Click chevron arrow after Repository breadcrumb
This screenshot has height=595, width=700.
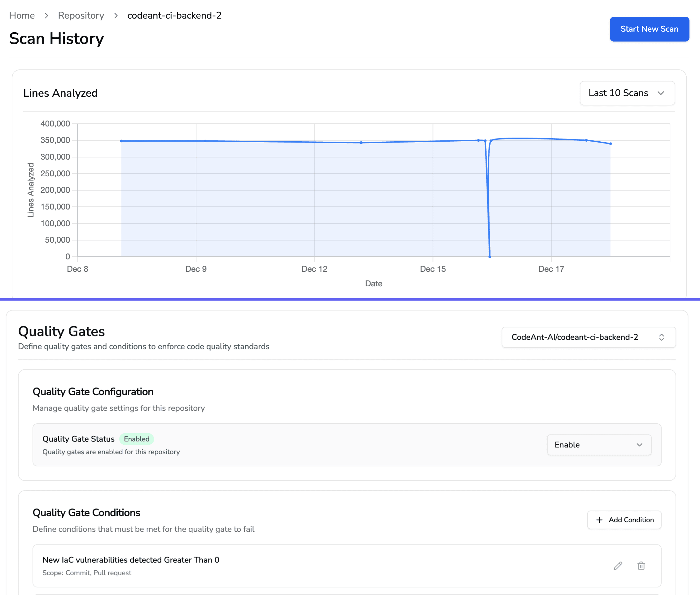116,15
